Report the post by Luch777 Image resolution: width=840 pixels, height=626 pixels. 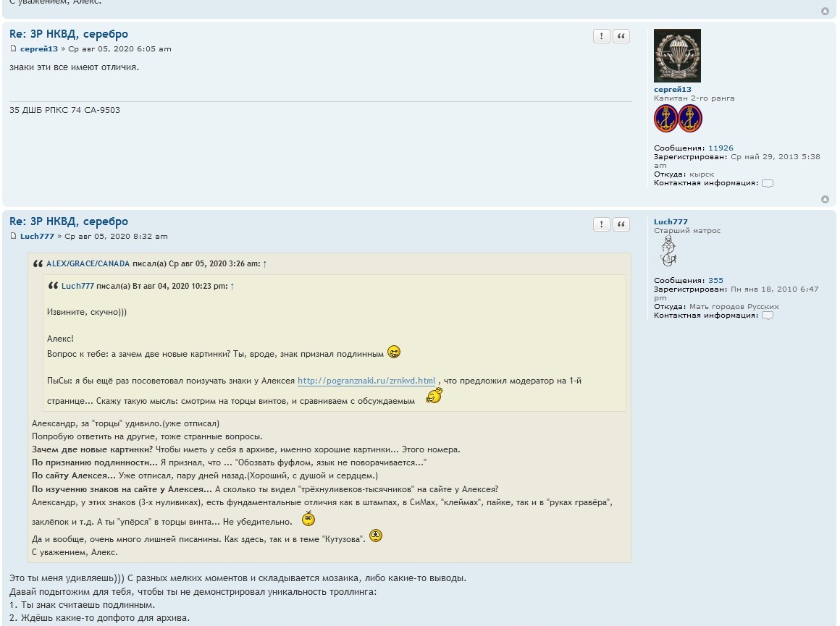pos(601,224)
